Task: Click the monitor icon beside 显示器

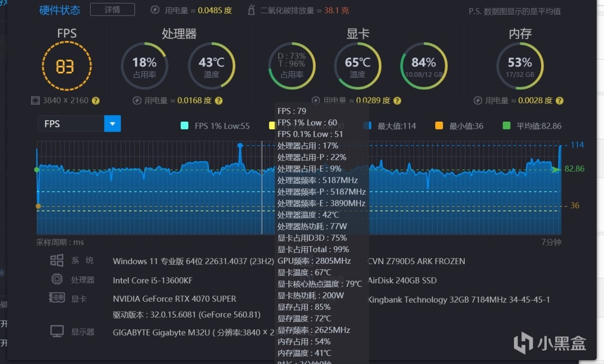Action: (x=57, y=331)
